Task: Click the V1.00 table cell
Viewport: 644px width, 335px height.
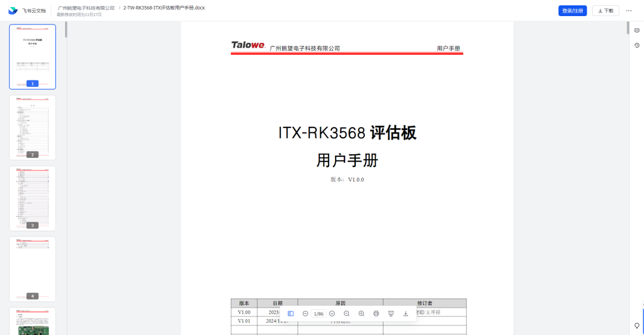Action: pyautogui.click(x=244, y=312)
